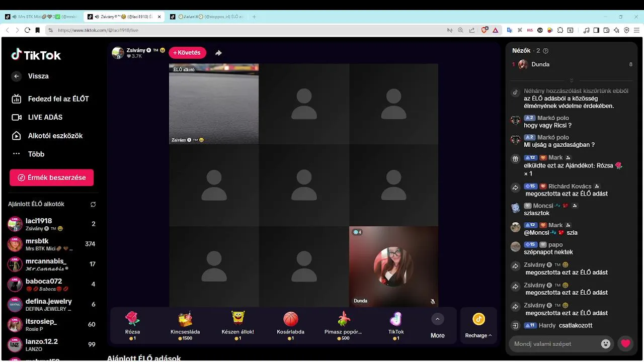Open the emoji picker in chat box
The image size is (644, 362).
coord(606,344)
